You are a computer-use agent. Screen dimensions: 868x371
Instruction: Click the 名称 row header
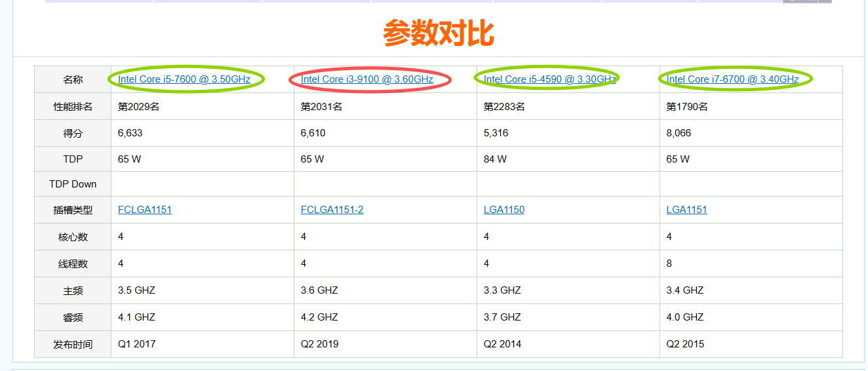[73, 79]
